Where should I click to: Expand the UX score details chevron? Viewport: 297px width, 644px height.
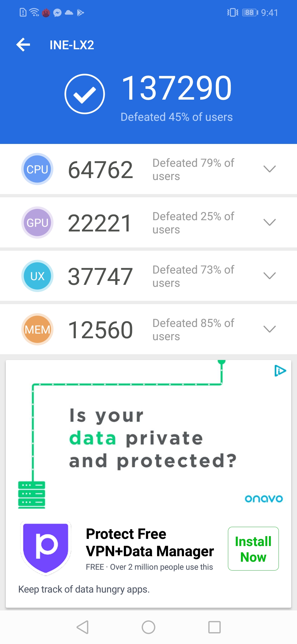tap(269, 275)
